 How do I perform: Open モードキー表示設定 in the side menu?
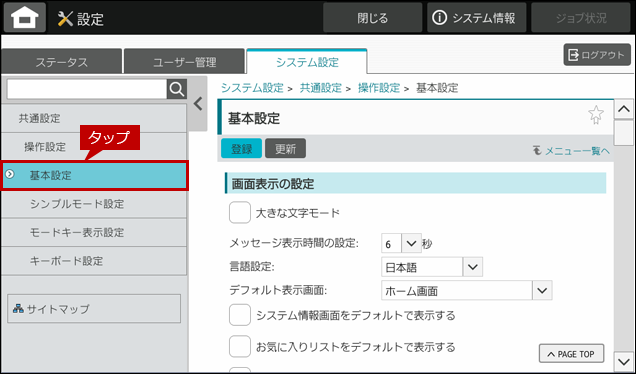point(94,232)
